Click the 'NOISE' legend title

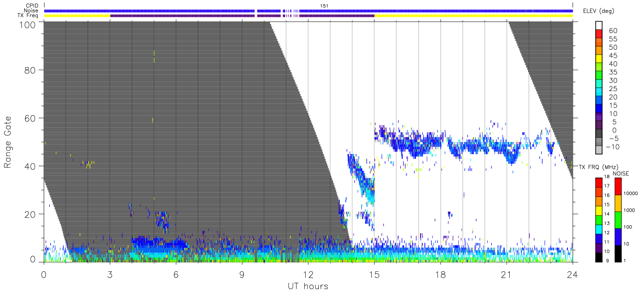[620, 173]
